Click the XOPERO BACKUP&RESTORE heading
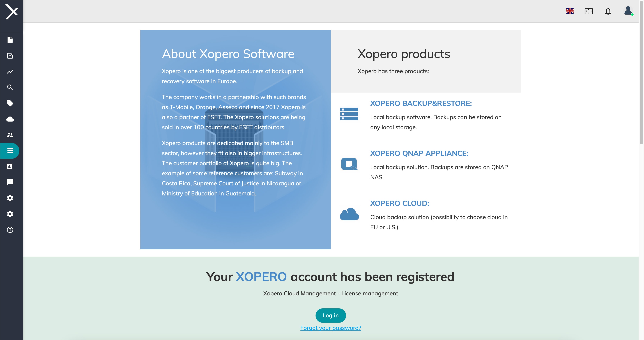This screenshot has height=340, width=644. click(x=421, y=103)
